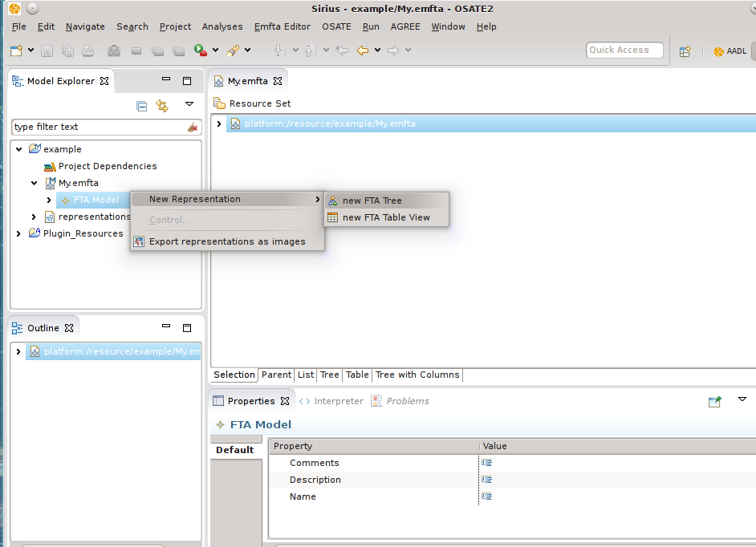Click the new FTA Table View icon
This screenshot has height=547, width=756.
[x=333, y=217]
